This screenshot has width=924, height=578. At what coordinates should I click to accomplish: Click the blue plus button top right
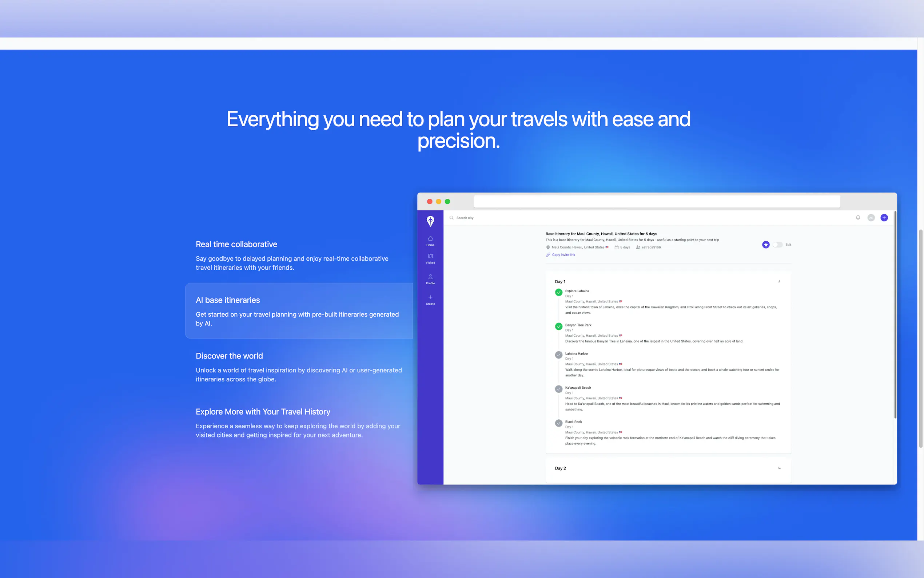click(884, 218)
